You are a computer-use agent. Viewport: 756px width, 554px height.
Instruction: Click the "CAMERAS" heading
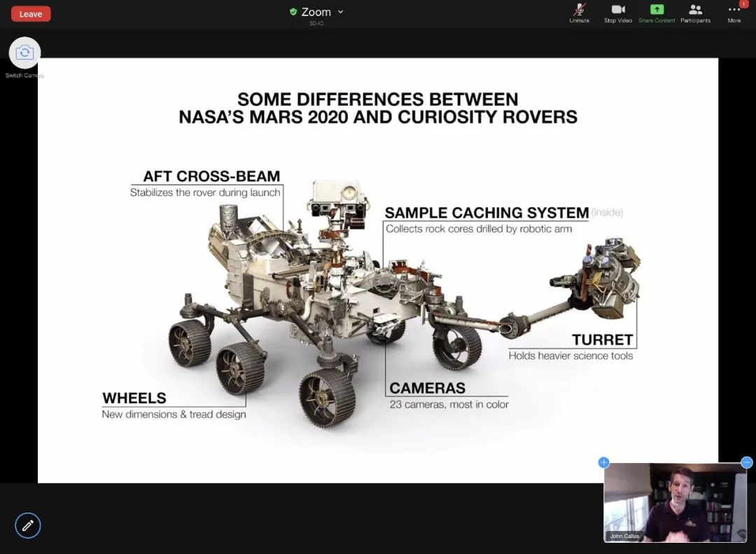click(x=427, y=388)
